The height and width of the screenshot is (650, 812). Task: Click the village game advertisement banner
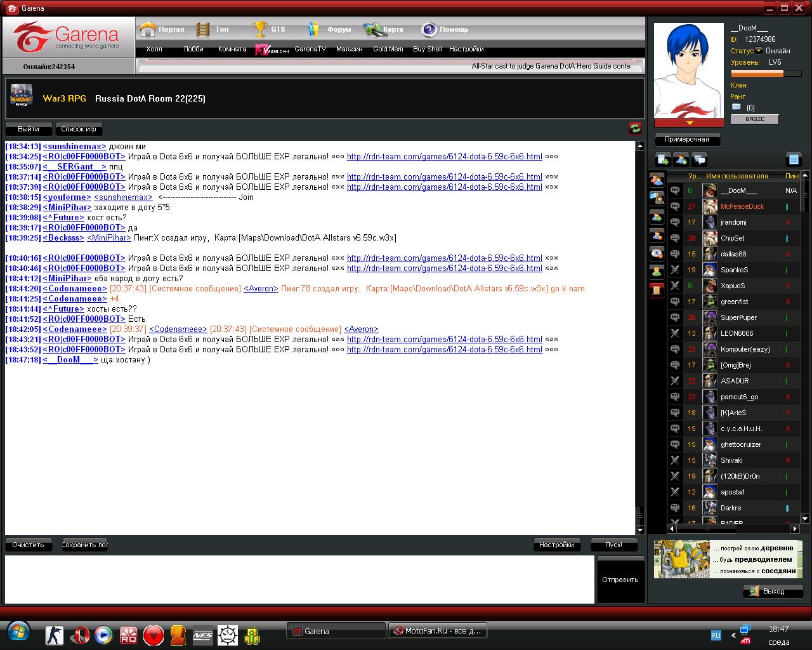(x=728, y=559)
